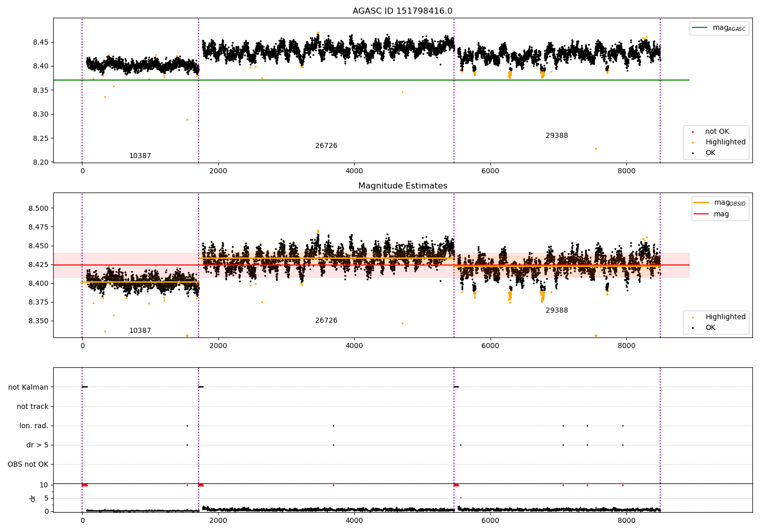
Task: Click the 'not Kalman' axis label
Action: click(x=28, y=388)
